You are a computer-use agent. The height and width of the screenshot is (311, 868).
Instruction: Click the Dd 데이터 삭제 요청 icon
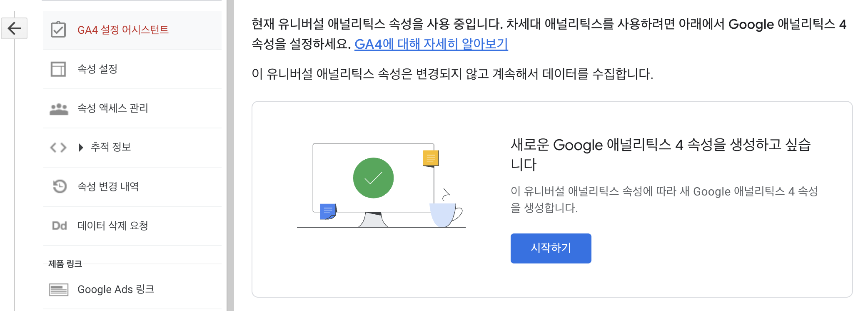click(x=60, y=226)
